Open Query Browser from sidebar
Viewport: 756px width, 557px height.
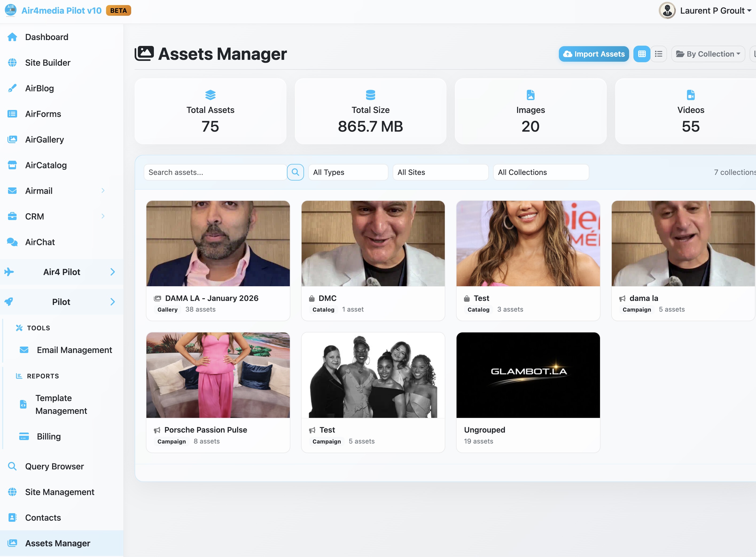click(54, 466)
